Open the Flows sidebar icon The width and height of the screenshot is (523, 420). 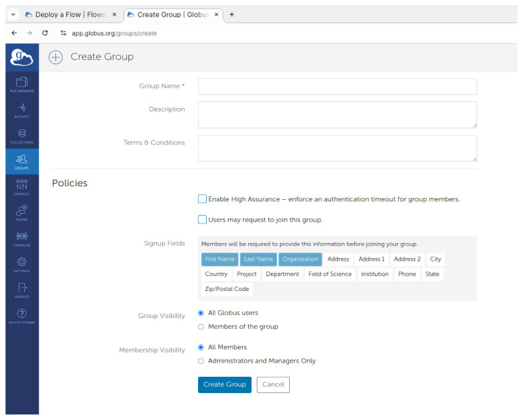pos(22,213)
